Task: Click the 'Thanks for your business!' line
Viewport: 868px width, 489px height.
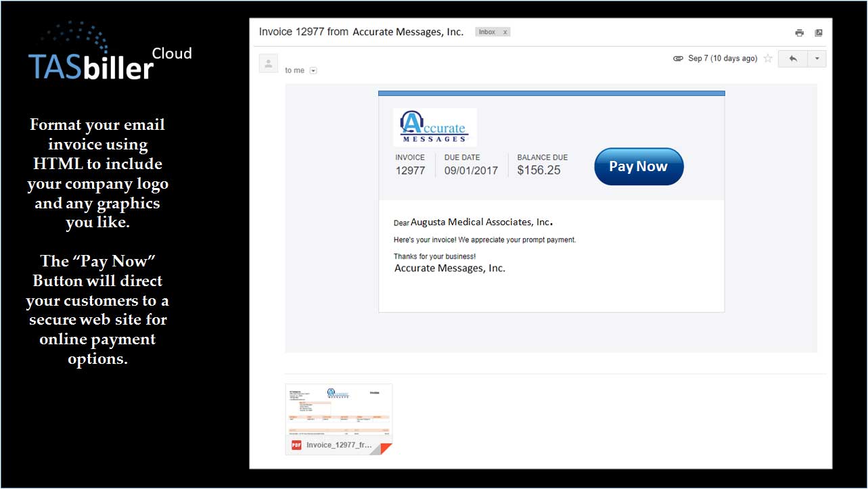Action: pos(434,257)
